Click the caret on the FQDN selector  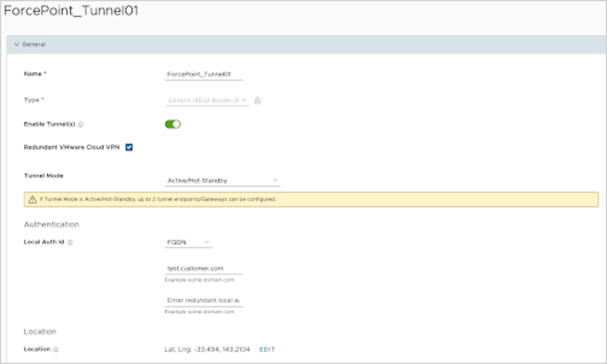tap(207, 241)
